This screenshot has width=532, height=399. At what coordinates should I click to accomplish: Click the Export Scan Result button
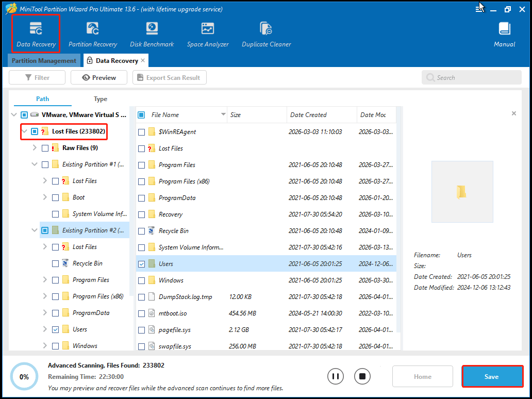pyautogui.click(x=169, y=77)
